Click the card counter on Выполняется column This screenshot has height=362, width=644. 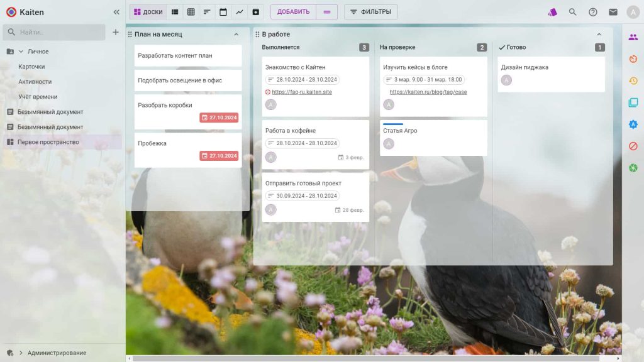click(364, 47)
